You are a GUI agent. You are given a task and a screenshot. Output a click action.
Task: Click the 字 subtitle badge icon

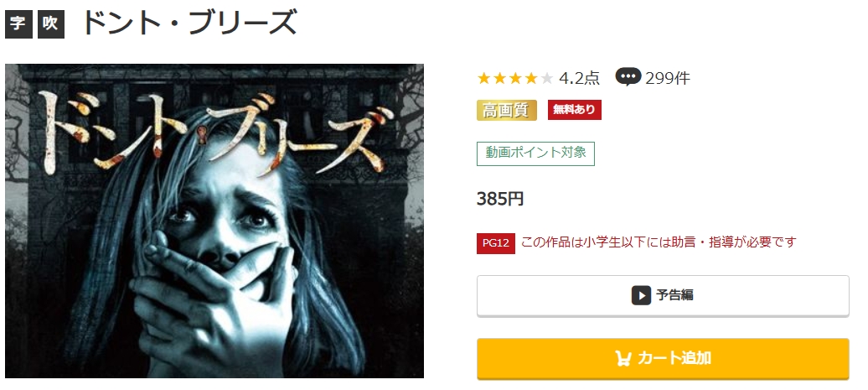(x=18, y=25)
